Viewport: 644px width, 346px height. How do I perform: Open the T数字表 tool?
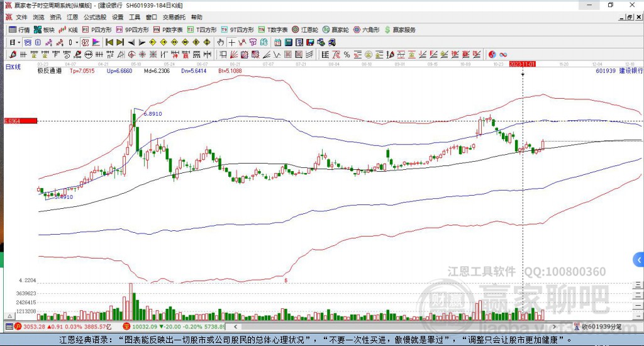tap(273, 30)
